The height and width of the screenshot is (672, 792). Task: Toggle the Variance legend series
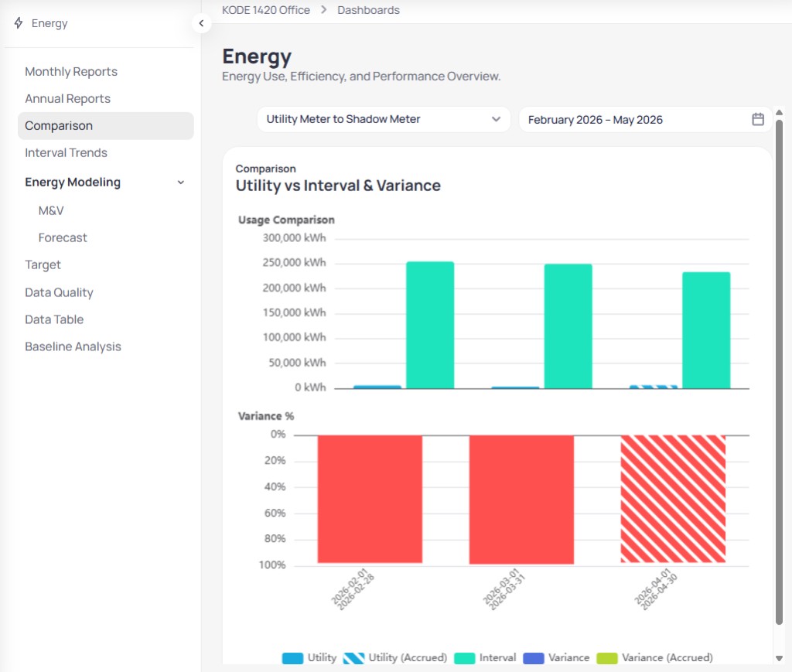556,658
